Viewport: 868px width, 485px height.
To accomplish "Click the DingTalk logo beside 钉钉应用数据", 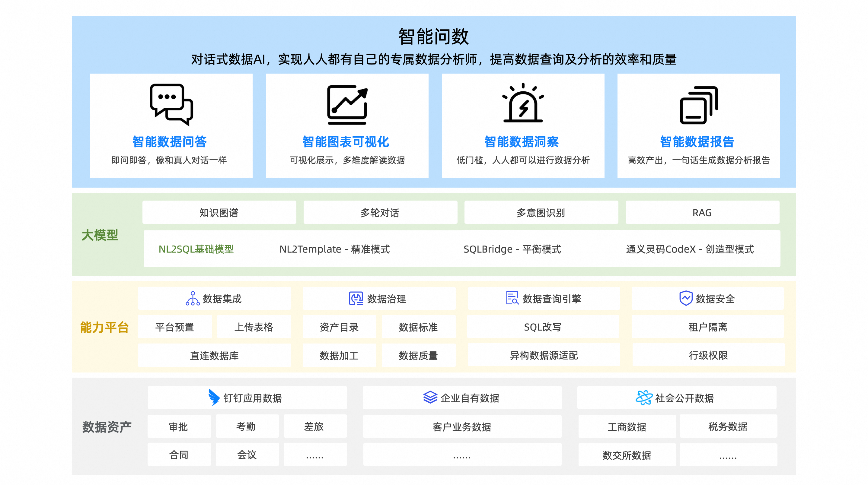I will click(x=214, y=398).
